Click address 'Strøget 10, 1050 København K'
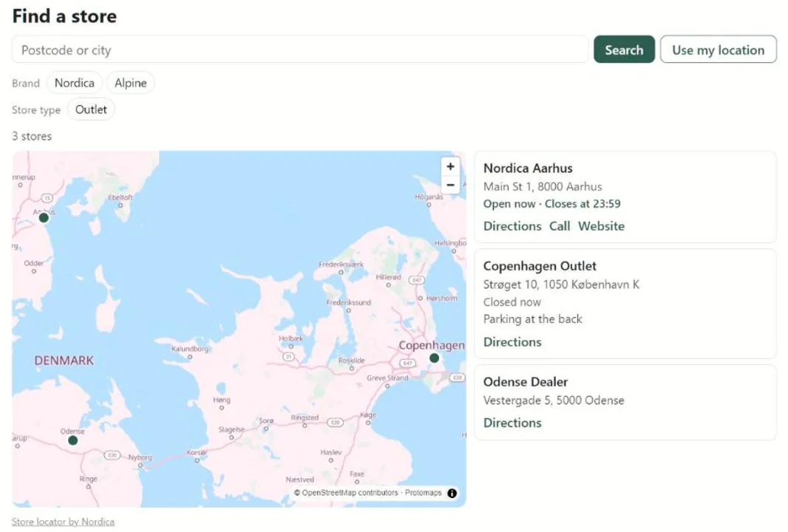Image resolution: width=788 pixels, height=532 pixels. click(x=561, y=284)
